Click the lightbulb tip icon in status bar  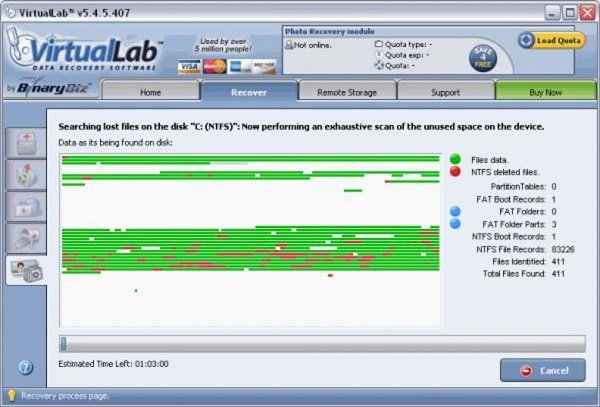tap(11, 396)
